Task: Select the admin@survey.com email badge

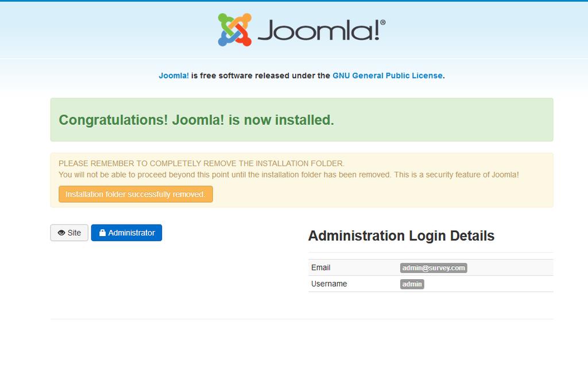Action: tap(434, 268)
